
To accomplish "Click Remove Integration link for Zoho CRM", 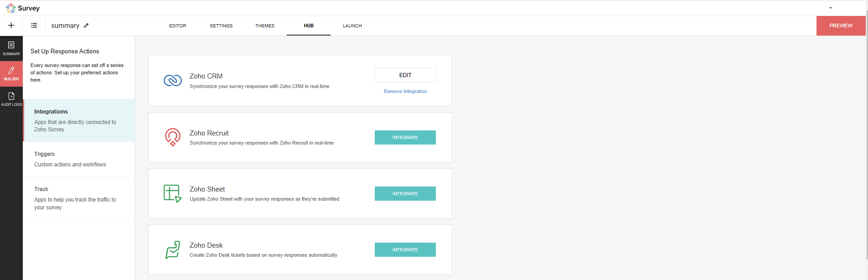I will pyautogui.click(x=405, y=91).
